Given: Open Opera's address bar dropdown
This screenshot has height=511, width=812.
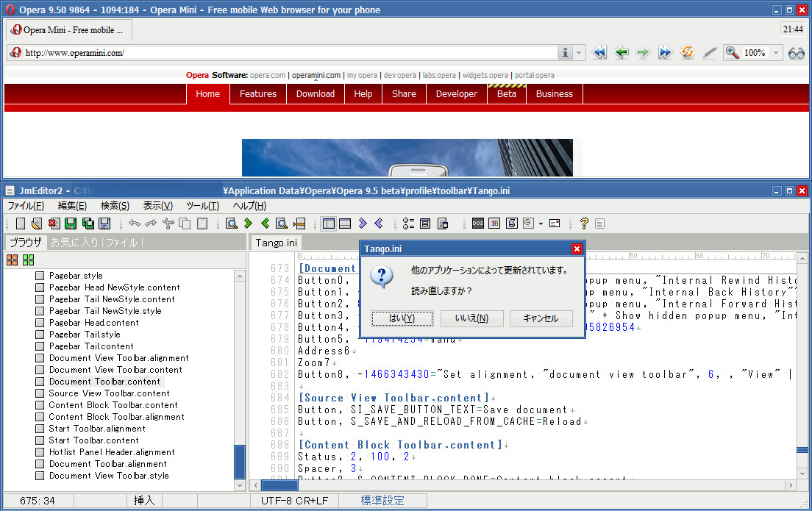Looking at the screenshot, I should point(579,52).
